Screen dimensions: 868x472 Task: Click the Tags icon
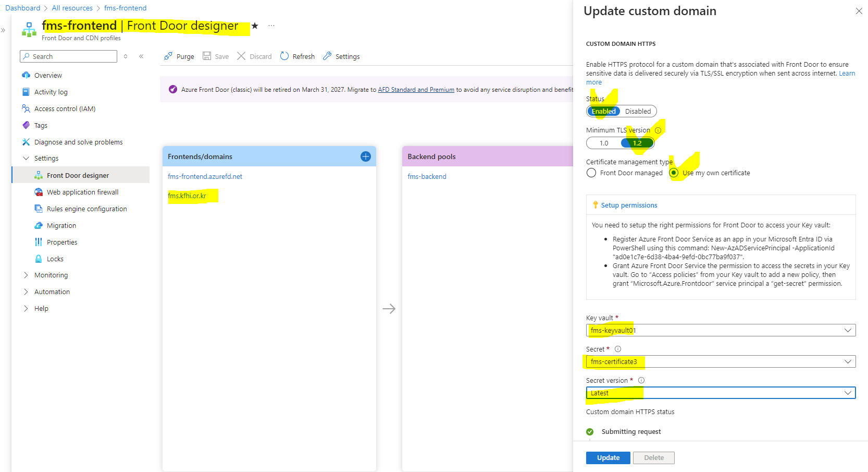26,125
